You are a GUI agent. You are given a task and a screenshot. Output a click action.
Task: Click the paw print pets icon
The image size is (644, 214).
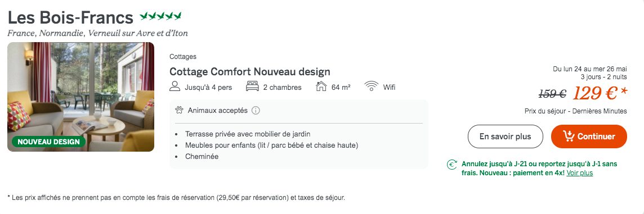178,110
